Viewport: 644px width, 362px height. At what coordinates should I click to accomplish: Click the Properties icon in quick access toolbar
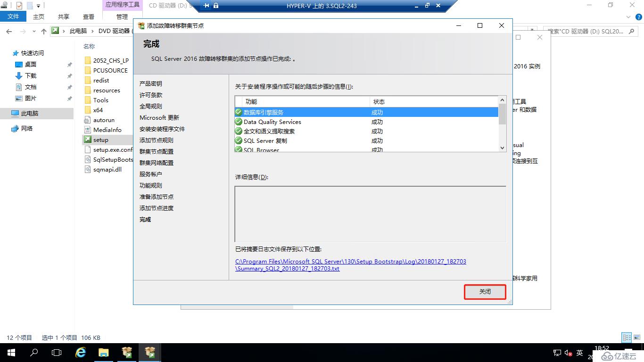point(19,6)
